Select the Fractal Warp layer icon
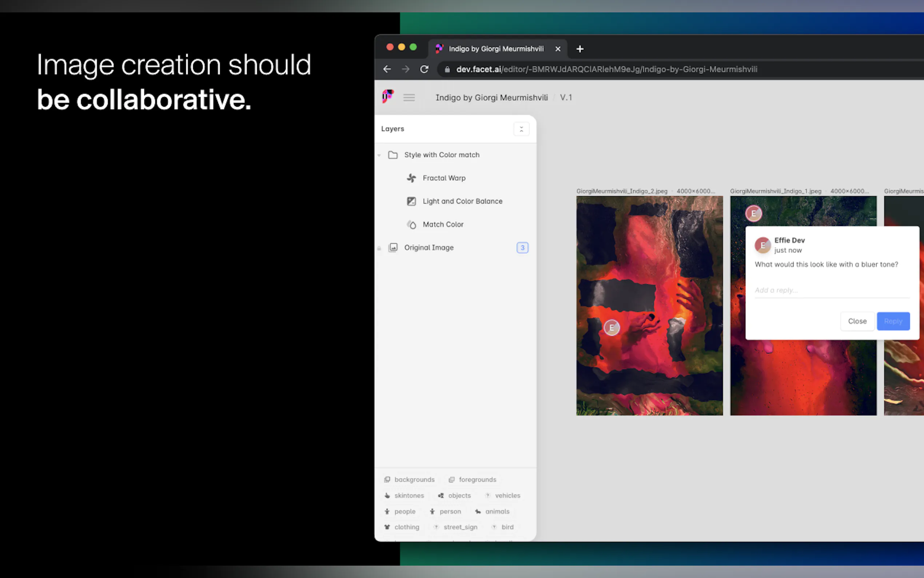The height and width of the screenshot is (578, 924). [x=411, y=178]
